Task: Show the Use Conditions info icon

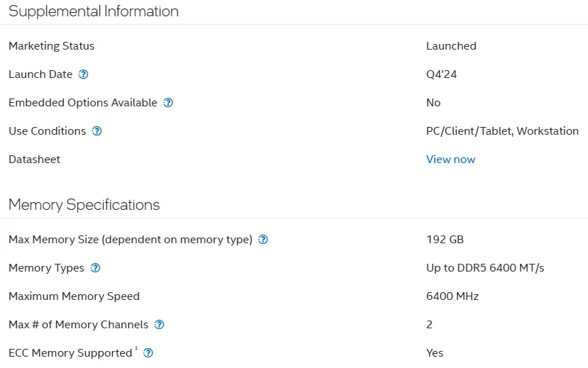Action: coord(96,131)
